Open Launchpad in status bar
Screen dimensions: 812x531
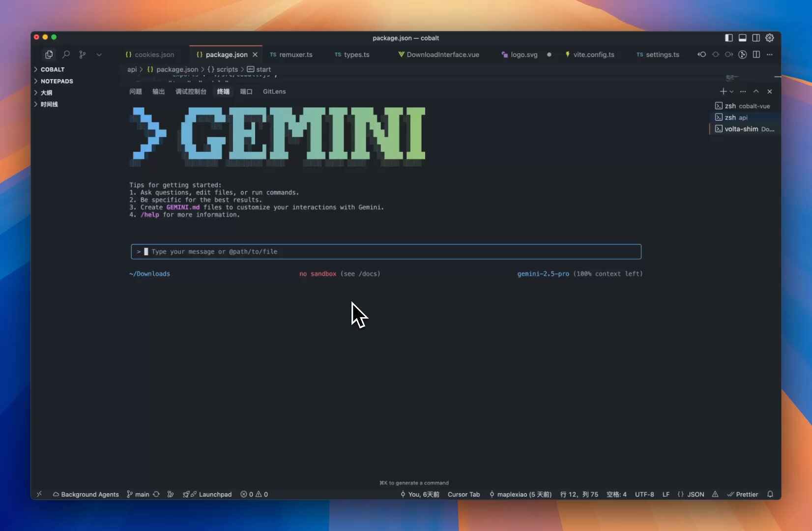[x=207, y=494]
